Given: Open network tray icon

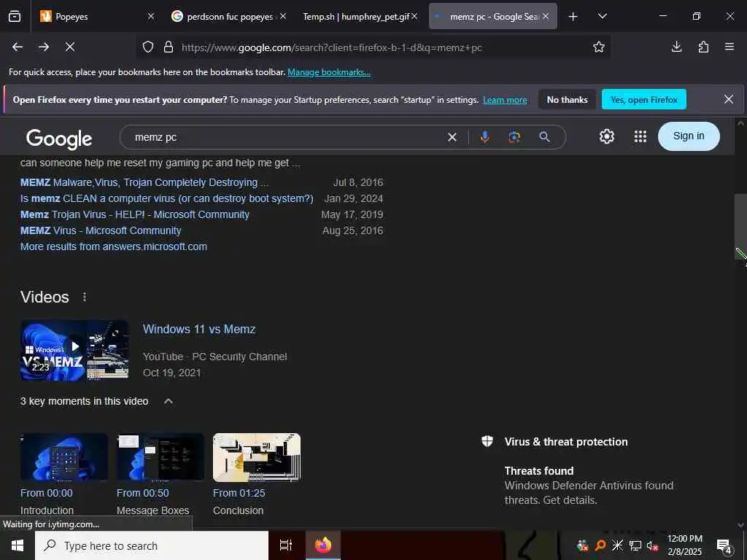Looking at the screenshot, I should pos(635,545).
